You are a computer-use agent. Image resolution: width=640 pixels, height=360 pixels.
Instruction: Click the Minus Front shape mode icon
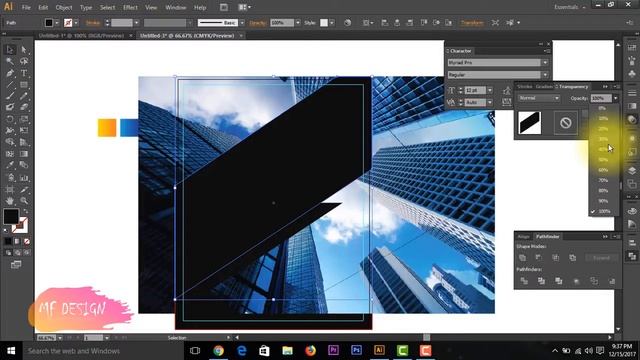(x=539, y=258)
